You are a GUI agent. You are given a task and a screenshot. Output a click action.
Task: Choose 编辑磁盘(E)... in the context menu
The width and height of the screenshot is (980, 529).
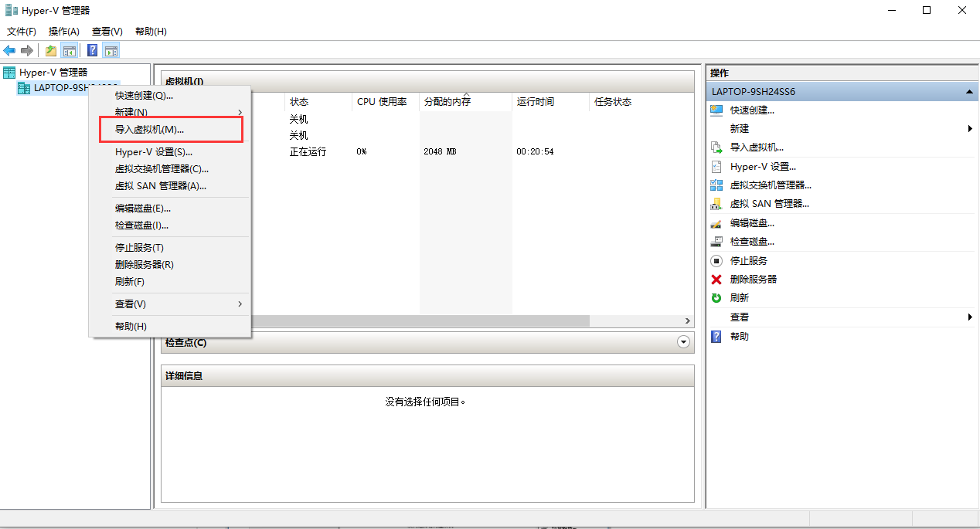(x=170, y=209)
